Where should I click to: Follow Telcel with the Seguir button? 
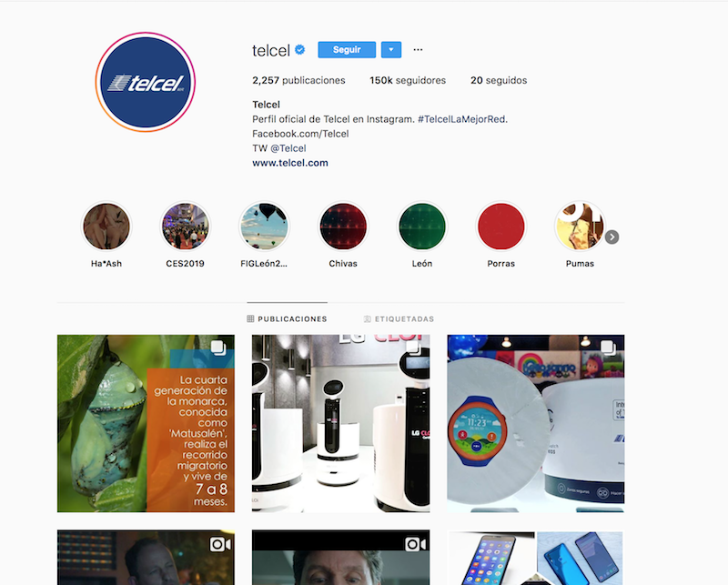click(347, 50)
